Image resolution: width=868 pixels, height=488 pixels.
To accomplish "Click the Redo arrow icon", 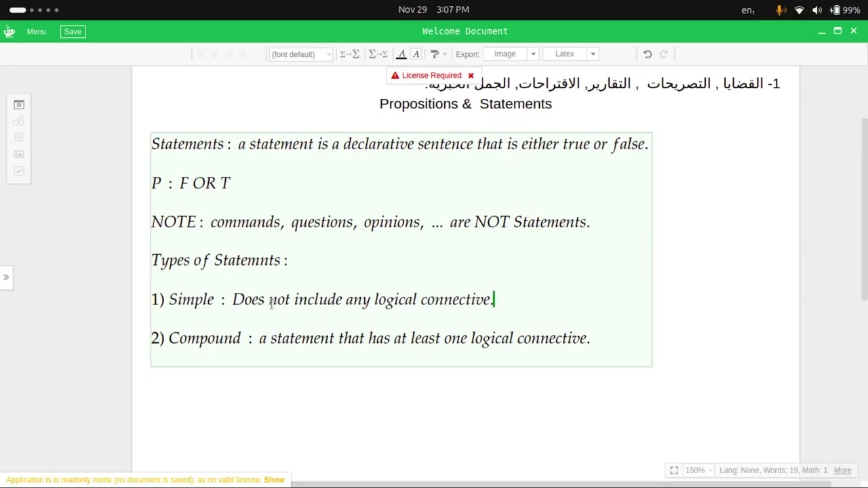I will click(664, 54).
